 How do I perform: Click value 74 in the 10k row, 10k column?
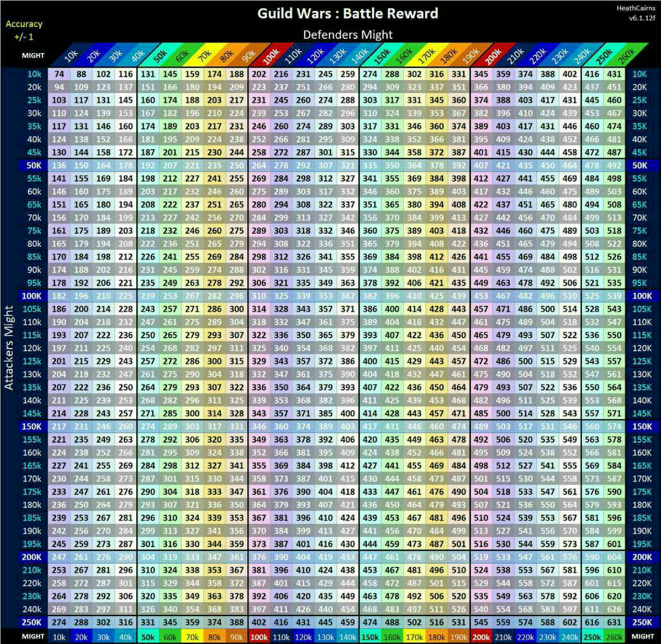[x=59, y=74]
